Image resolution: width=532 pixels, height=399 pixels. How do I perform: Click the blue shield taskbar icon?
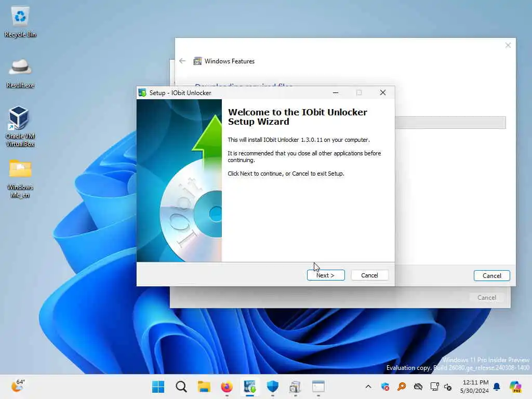tap(273, 387)
